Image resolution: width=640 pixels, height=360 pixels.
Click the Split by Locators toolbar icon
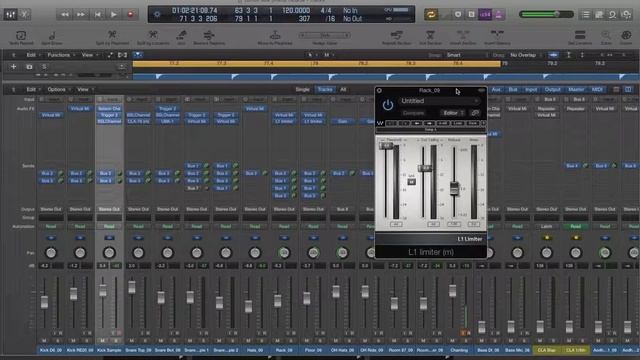pyautogui.click(x=153, y=37)
